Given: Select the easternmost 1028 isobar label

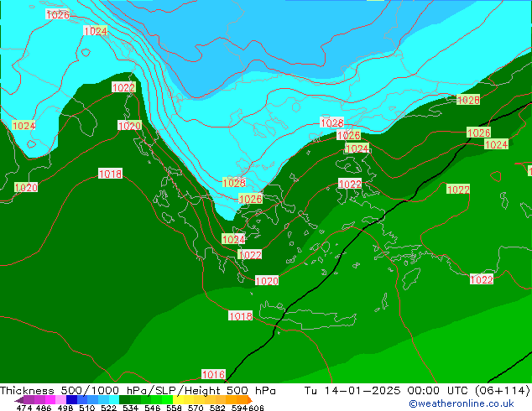Looking at the screenshot, I should pos(468,100).
